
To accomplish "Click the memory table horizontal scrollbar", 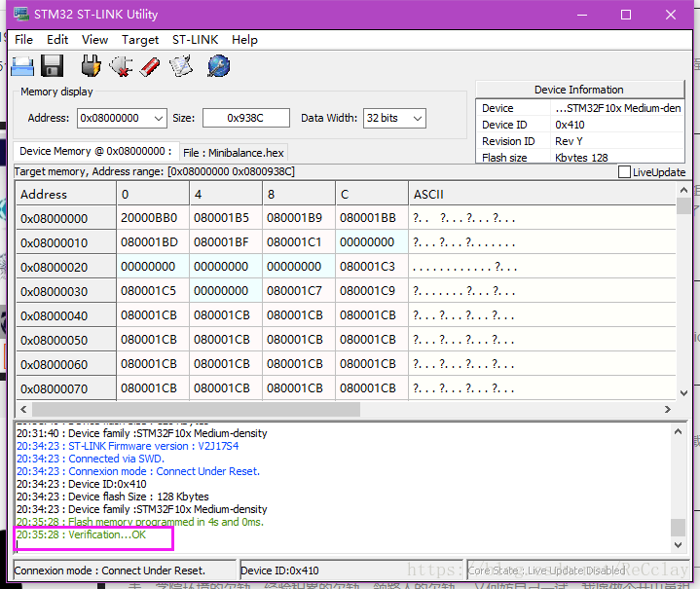I will tap(195, 410).
